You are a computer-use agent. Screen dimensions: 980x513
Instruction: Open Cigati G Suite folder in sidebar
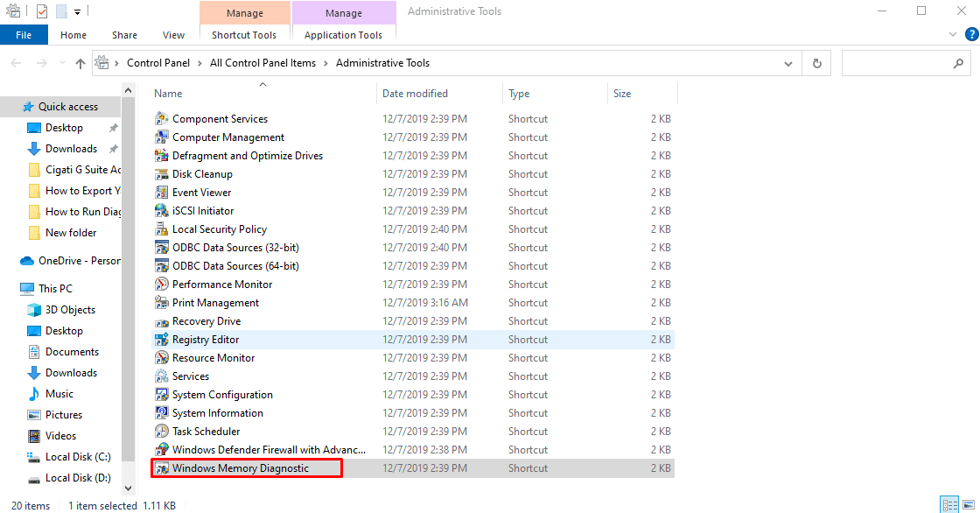click(74, 170)
